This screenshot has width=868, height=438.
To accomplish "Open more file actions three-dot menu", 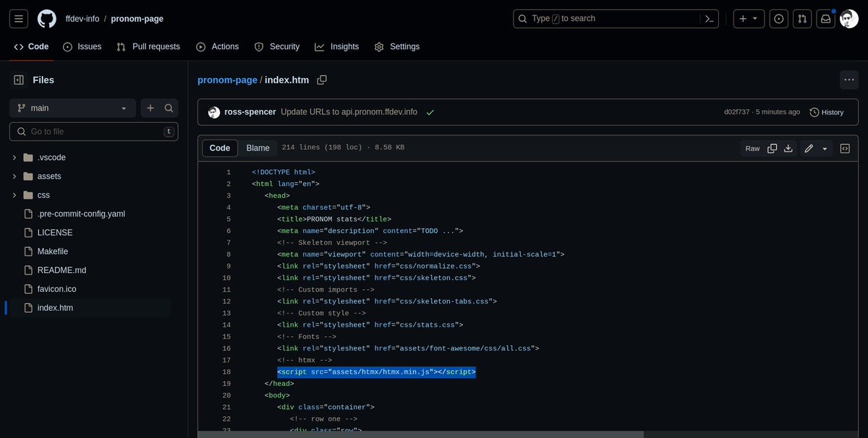I will coord(849,80).
